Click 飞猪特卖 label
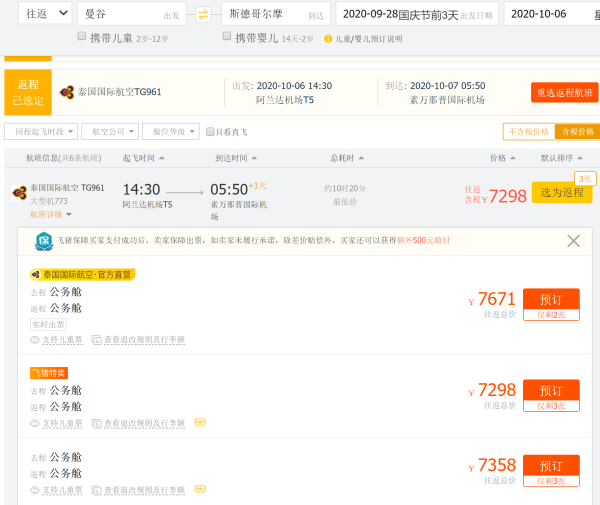 pos(49,373)
